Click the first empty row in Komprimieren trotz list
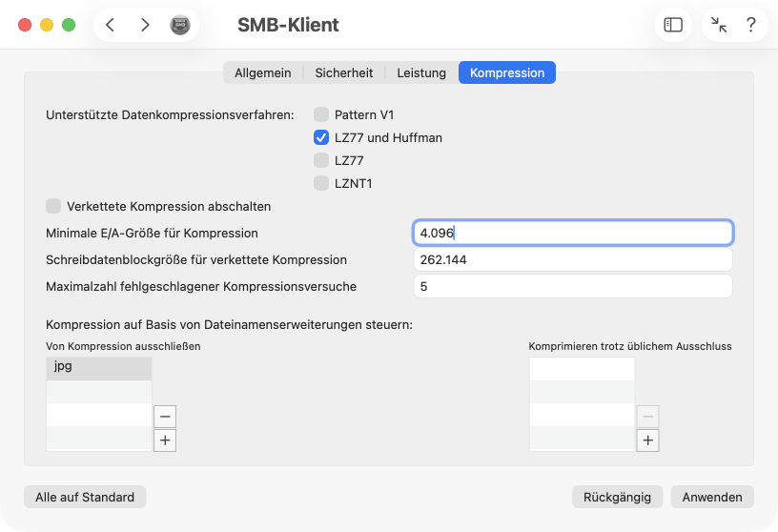Screen dimensions: 778x532 (582, 369)
